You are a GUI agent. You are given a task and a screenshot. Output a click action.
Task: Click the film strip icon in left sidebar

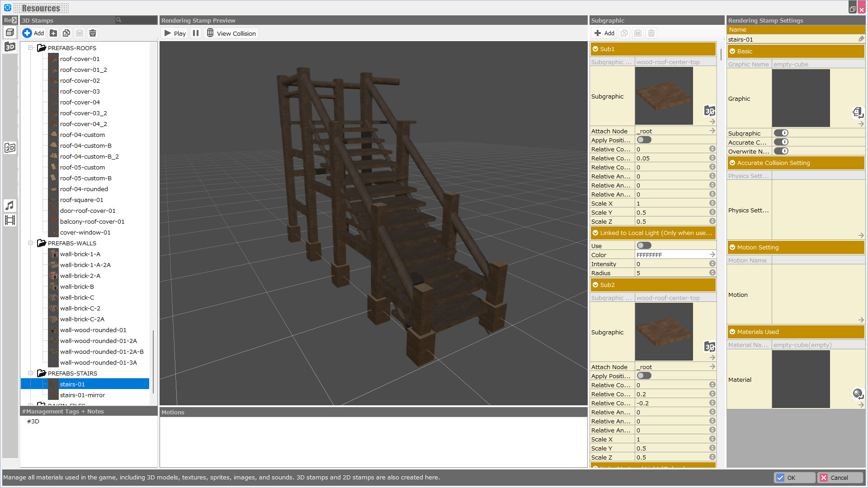pos(10,220)
